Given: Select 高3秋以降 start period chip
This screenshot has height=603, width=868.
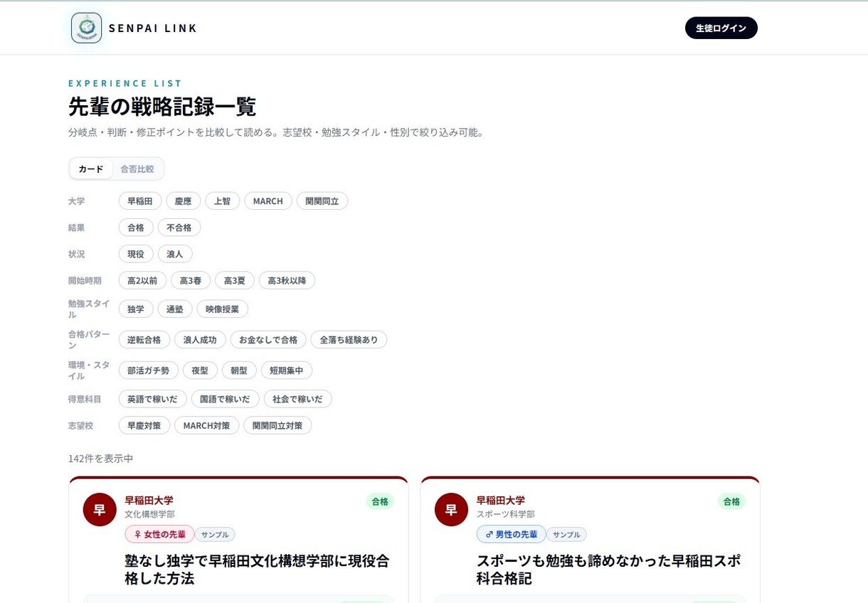Looking at the screenshot, I should pos(287,280).
